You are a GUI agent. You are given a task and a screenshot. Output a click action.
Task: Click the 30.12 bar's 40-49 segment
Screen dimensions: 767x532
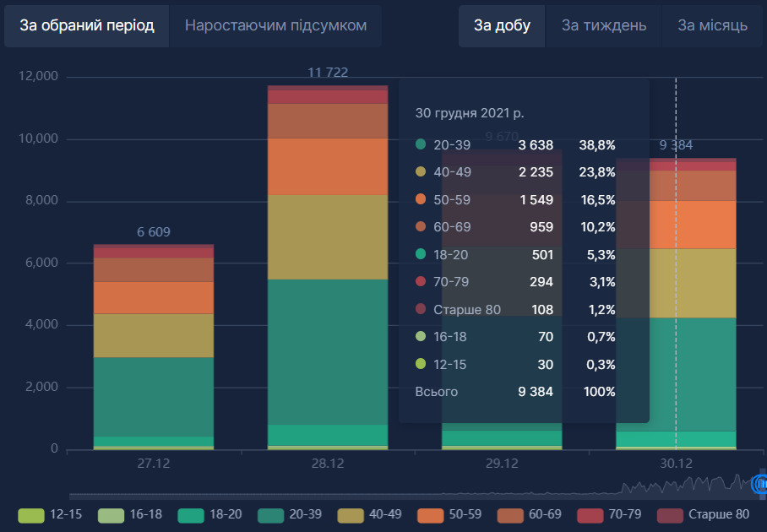[675, 283]
